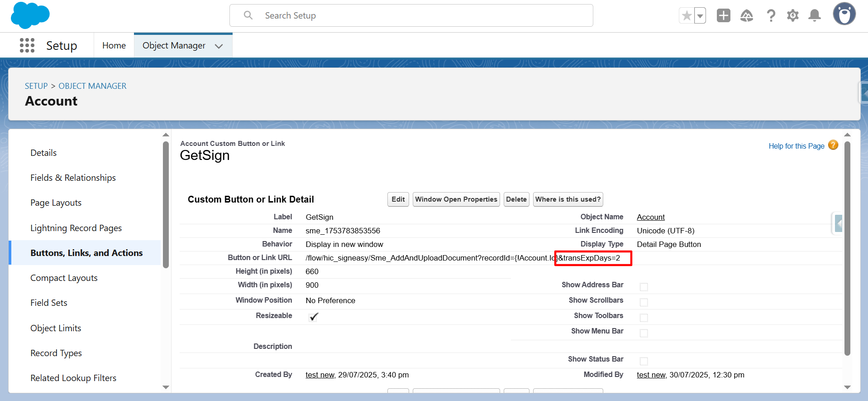Image resolution: width=868 pixels, height=401 pixels.
Task: Open the user profile avatar
Action: coord(844,14)
